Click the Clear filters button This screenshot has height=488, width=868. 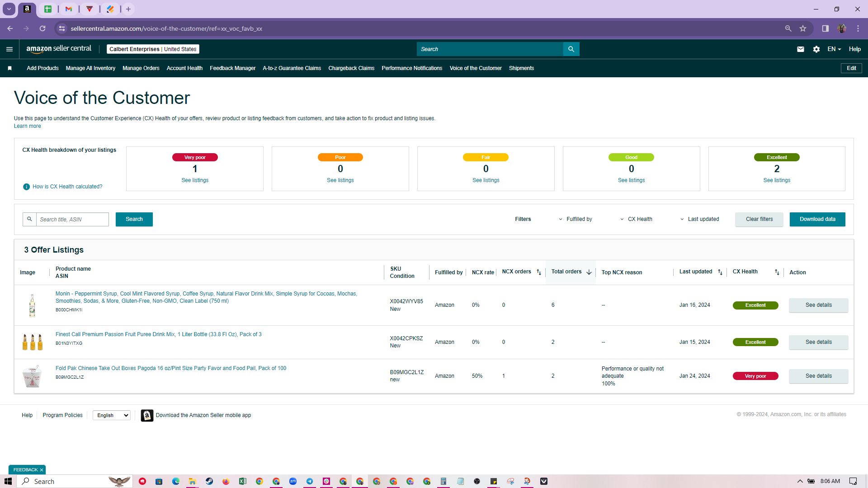[x=759, y=219]
